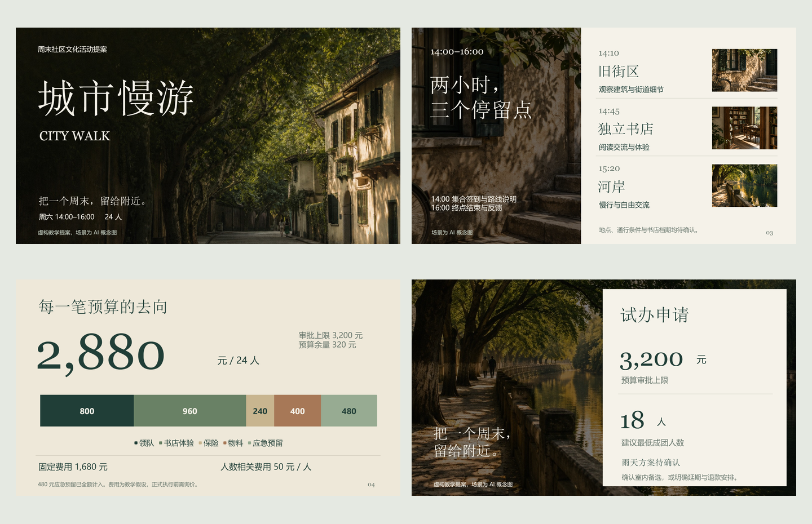Click the 周末社区文化活动提案 header text

(x=72, y=49)
